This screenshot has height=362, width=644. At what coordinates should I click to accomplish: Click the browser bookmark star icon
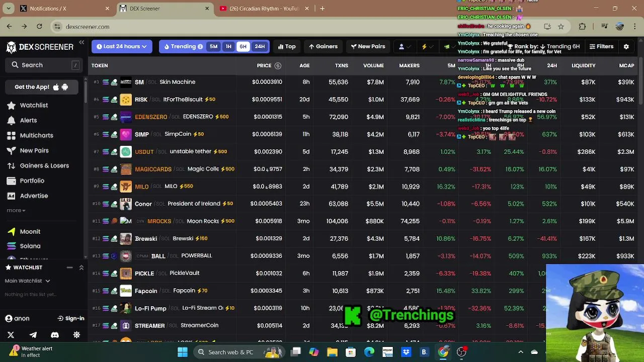(x=561, y=27)
